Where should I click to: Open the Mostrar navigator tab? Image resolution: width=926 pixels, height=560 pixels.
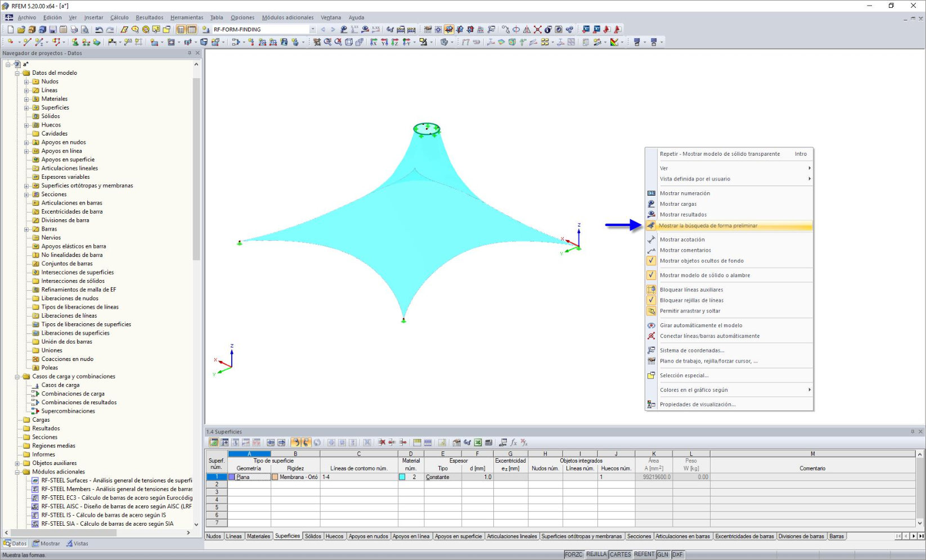[x=46, y=544]
